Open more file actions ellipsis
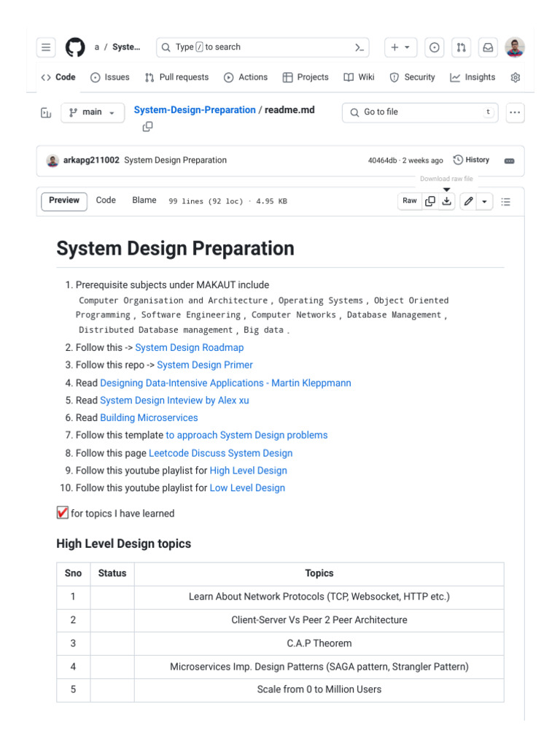The height and width of the screenshot is (747, 560). [515, 113]
